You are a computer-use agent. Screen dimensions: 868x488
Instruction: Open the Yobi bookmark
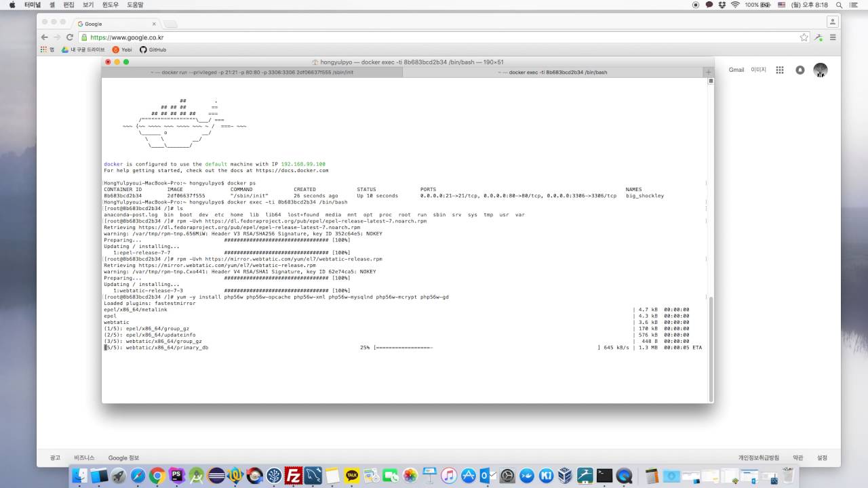click(x=122, y=49)
